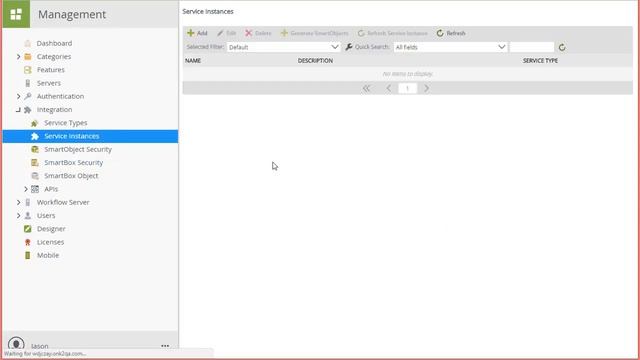Select Designer in the navigation tree
Screen dimensions: 640x360
click(51, 229)
